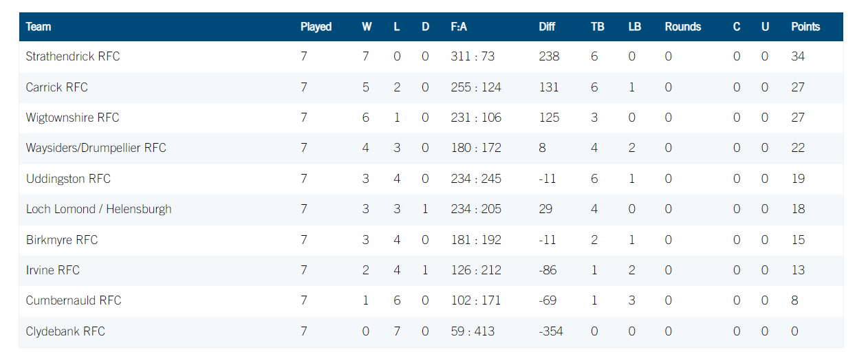Select the F:A column header

(x=459, y=27)
